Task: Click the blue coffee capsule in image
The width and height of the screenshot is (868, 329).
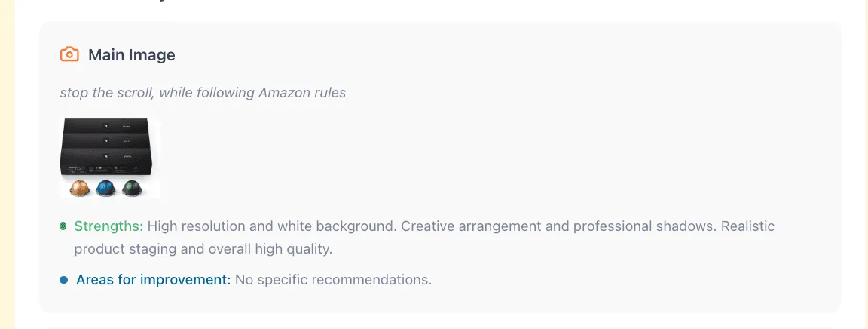Action: point(106,188)
